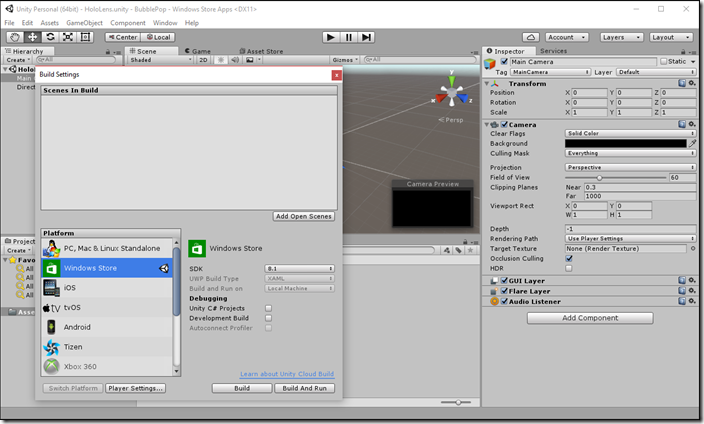Switch to the Services tab
This screenshot has width=704, height=424.
553,51
